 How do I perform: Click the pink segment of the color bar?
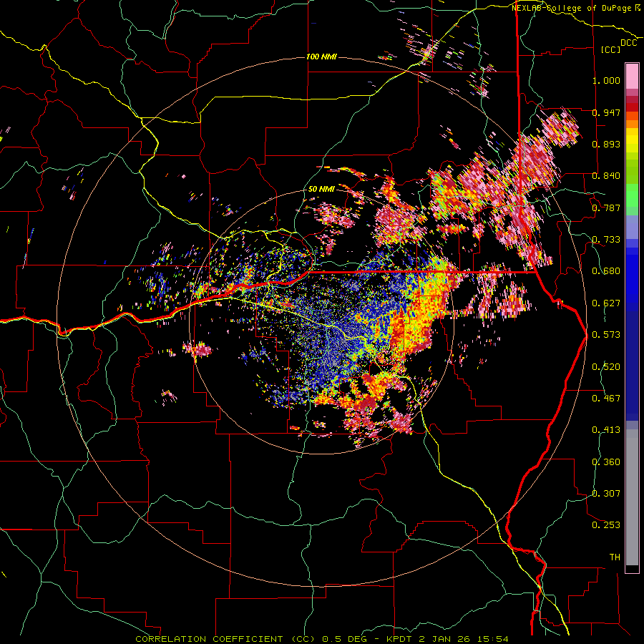[x=632, y=76]
